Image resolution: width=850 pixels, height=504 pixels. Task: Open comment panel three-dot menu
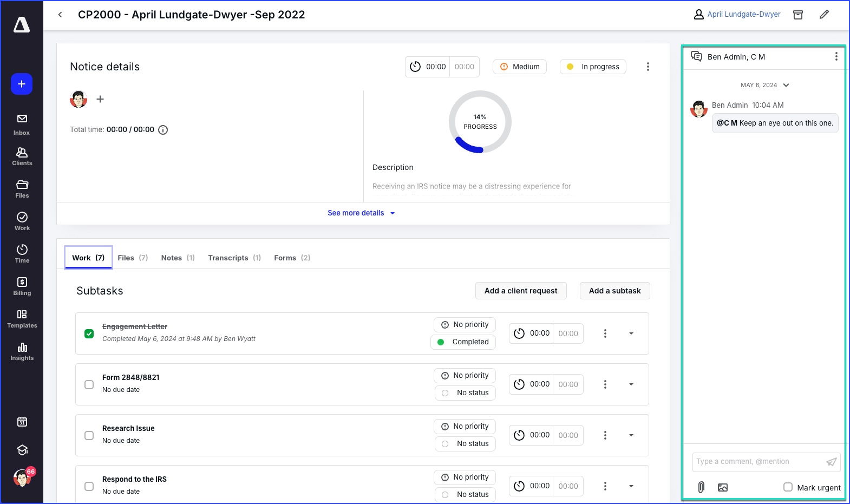coord(836,56)
